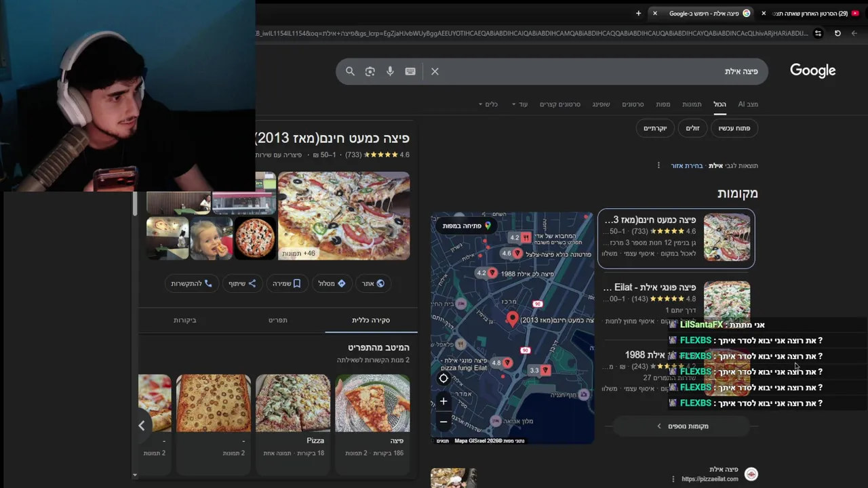Select the 4.6 rated pizza map marker
Screen dimensions: 868x488
coord(511,253)
